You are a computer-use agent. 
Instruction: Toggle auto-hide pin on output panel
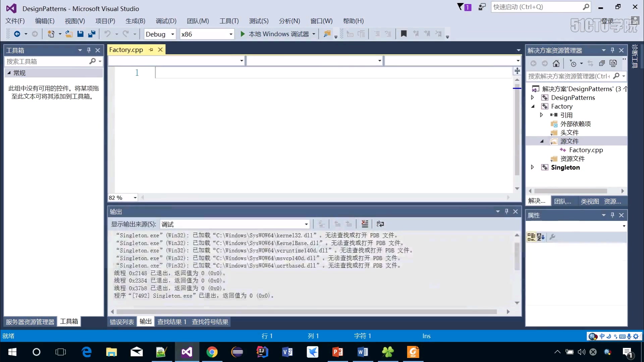[x=506, y=212]
